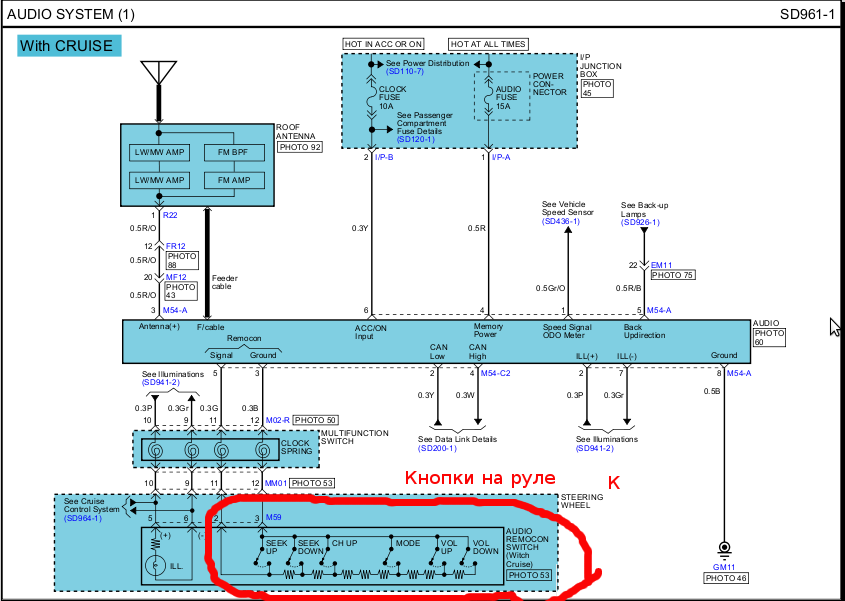Open Back-up Lamps reference SD926-1
The height and width of the screenshot is (601, 845).
point(640,222)
